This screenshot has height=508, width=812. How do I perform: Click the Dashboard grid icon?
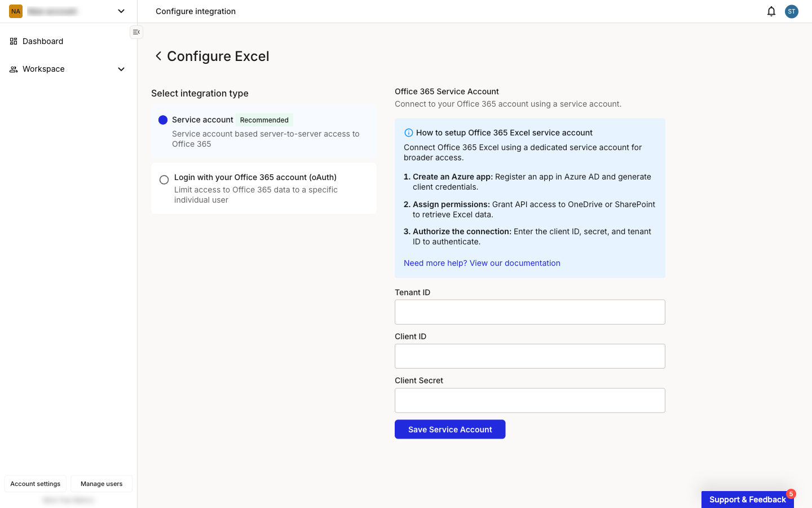[x=14, y=41]
